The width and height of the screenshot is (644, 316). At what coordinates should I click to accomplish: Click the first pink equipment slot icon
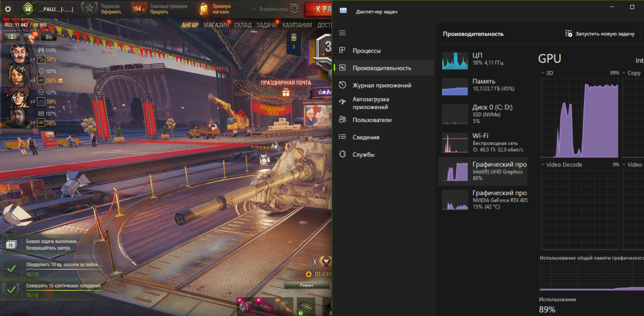coord(246,306)
